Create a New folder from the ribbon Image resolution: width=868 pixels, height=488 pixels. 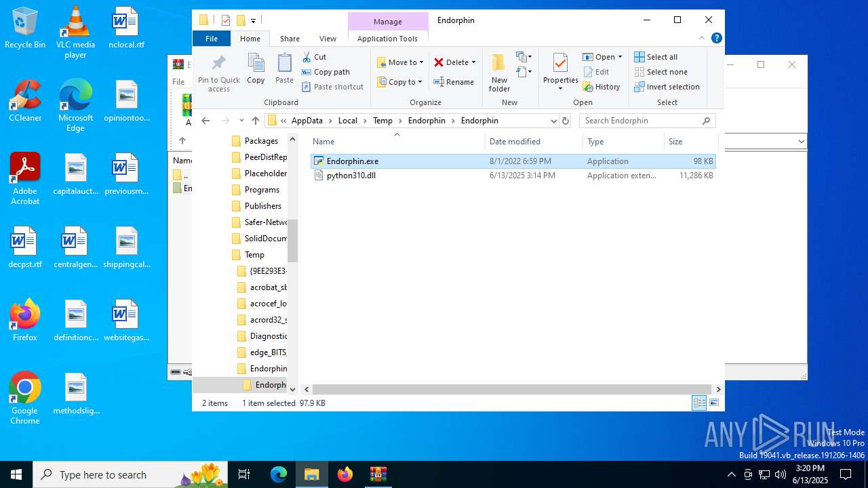click(499, 73)
